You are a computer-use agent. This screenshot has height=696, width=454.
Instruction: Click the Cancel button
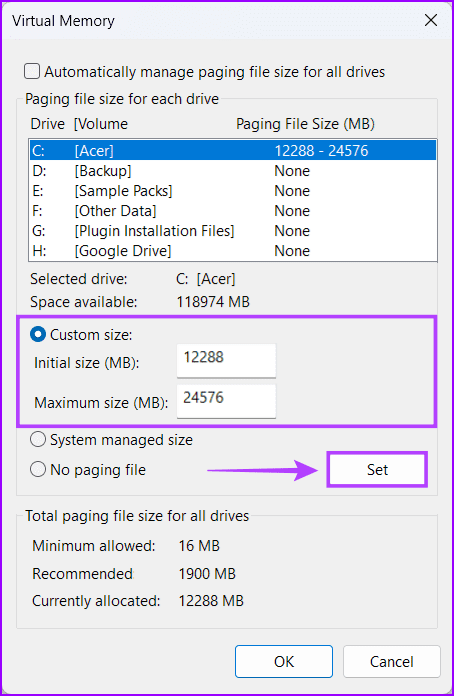click(x=391, y=661)
